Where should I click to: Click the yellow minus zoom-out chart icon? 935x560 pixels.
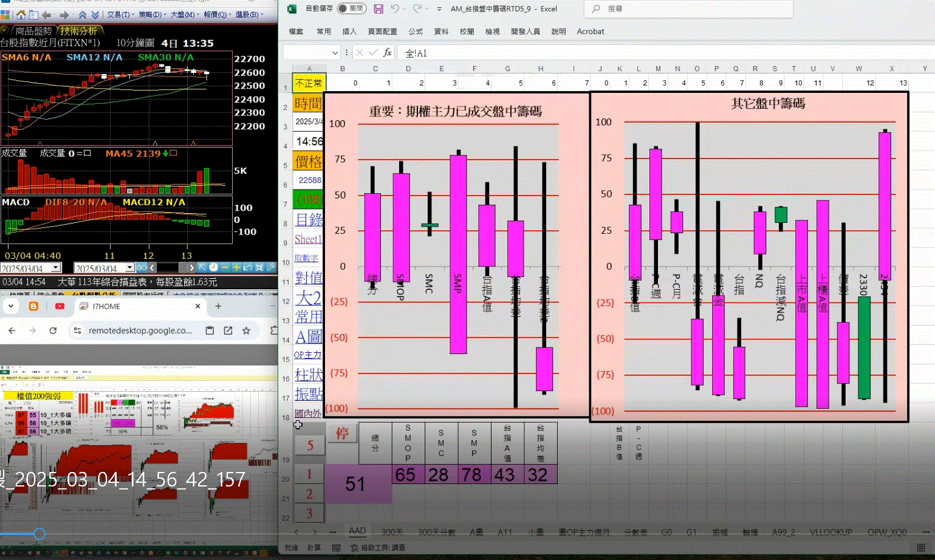[x=225, y=267]
